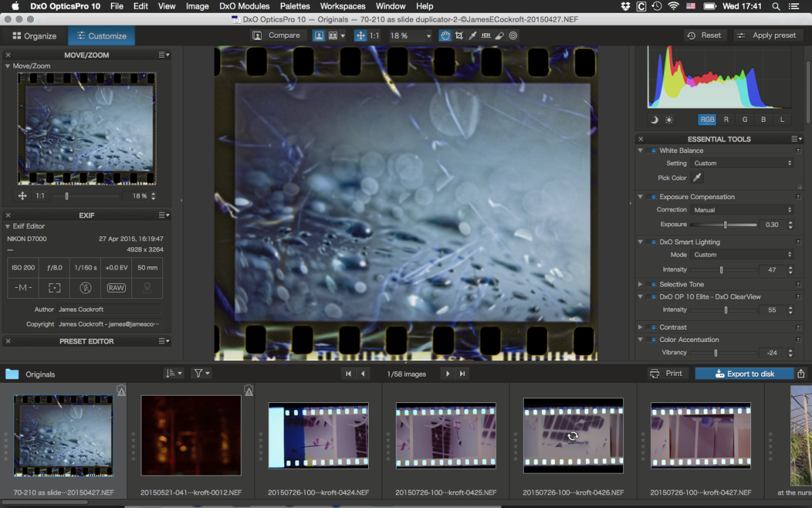Click the Exposure slider handle

click(x=725, y=225)
